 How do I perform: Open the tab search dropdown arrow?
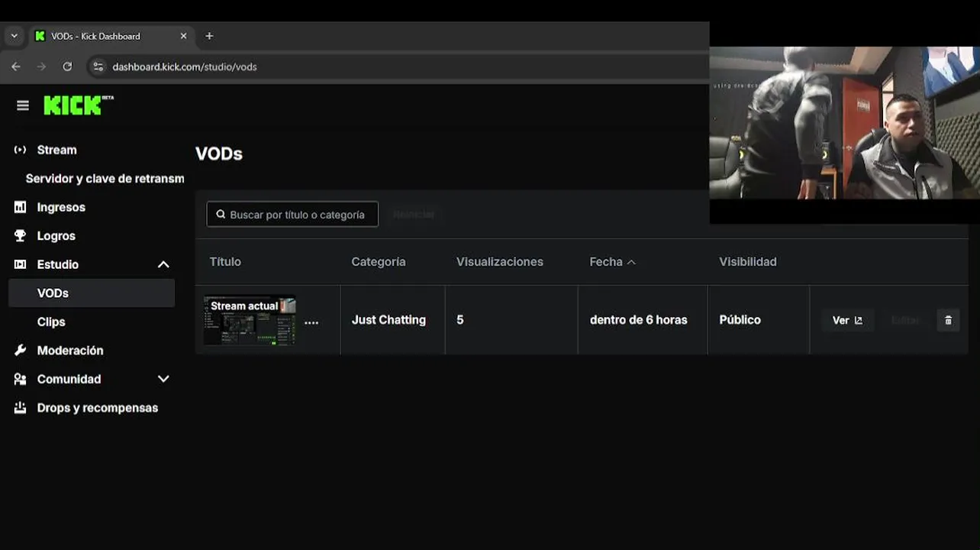(14, 36)
